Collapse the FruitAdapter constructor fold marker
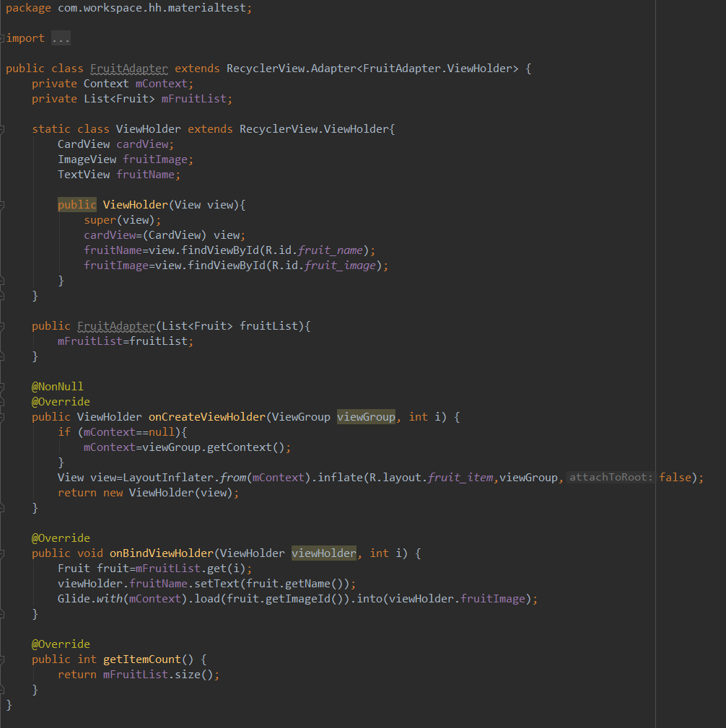 click(x=2, y=326)
